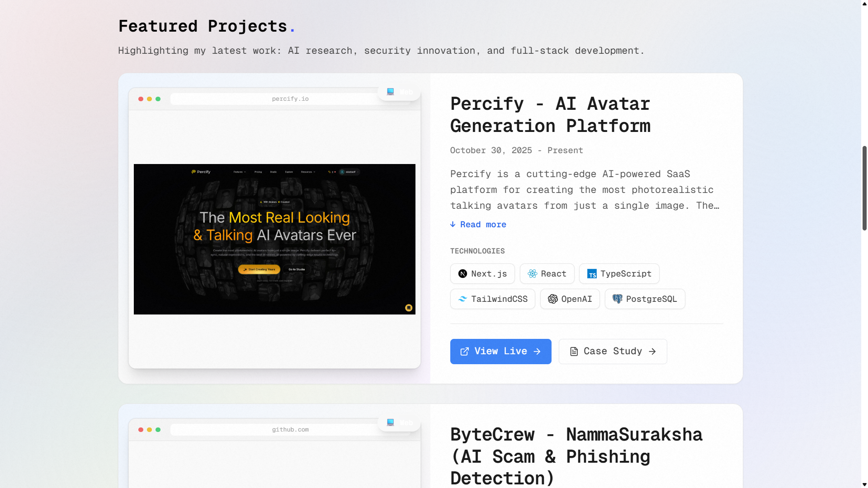Click the Web badge on Percify preview
This screenshot has width=868, height=488.
[x=399, y=92]
